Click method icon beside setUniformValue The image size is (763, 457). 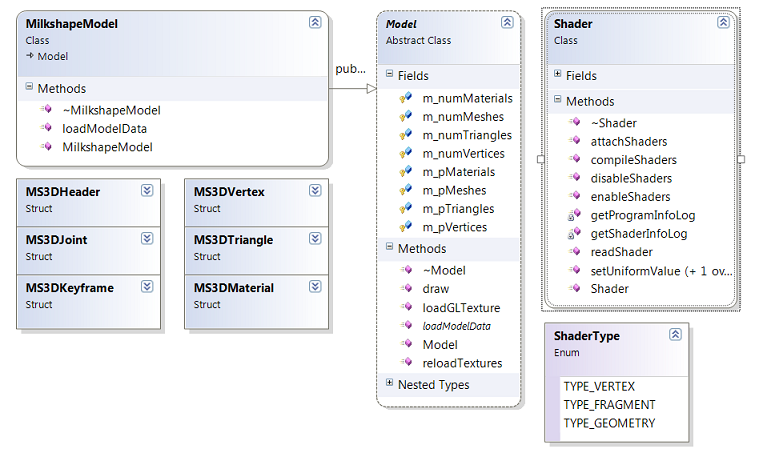point(575,269)
